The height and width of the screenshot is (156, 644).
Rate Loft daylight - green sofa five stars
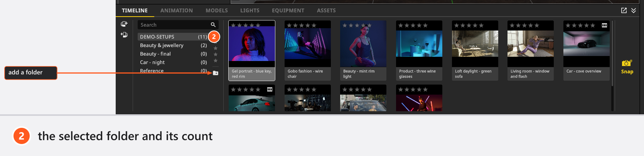481,25
